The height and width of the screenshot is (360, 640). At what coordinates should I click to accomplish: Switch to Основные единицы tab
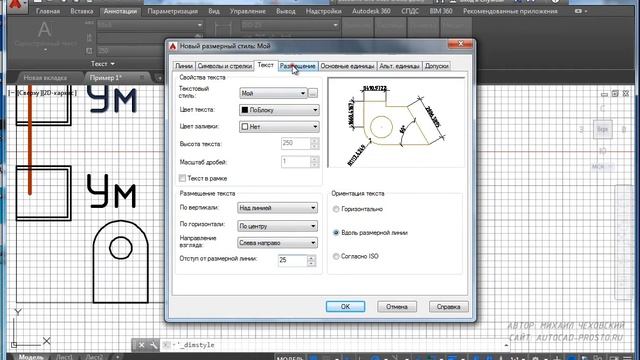point(347,66)
